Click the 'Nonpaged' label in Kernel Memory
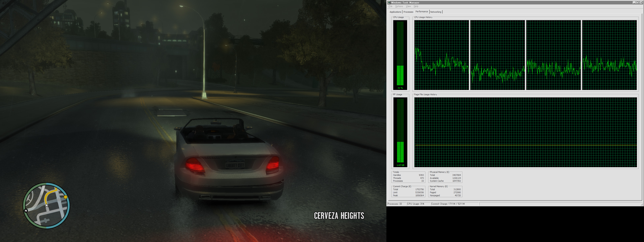The height and width of the screenshot is (242, 644). (435, 195)
